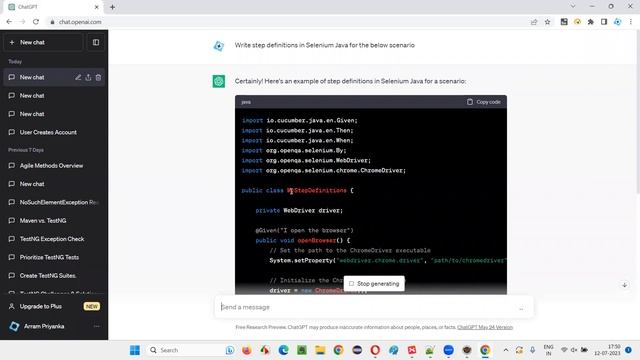Image resolution: width=640 pixels, height=360 pixels.
Task: Launch Microsoft Edge from the taskbar
Action: [x=283, y=350]
